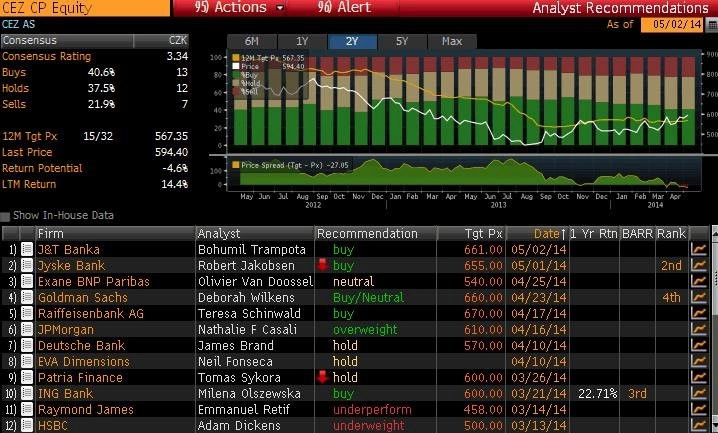Toggle Show In-House Data checkbox
The height and width of the screenshot is (433, 718).
point(5,216)
